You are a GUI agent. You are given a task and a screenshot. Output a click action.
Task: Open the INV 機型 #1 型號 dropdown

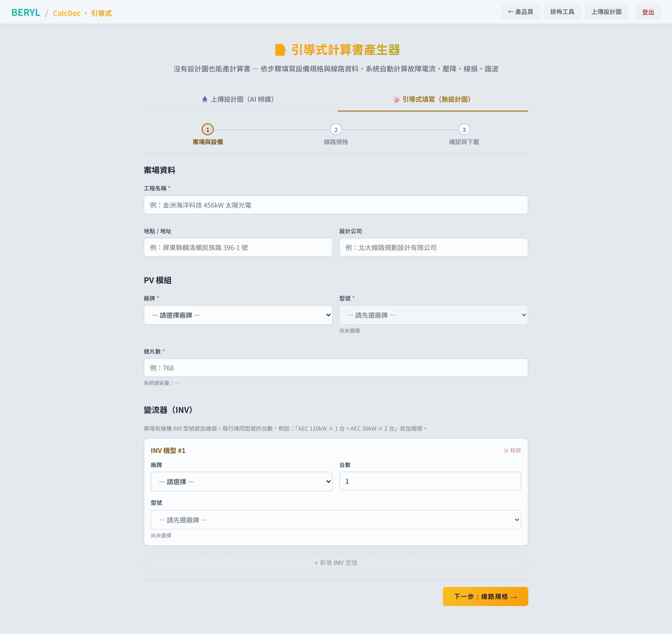[x=336, y=519]
